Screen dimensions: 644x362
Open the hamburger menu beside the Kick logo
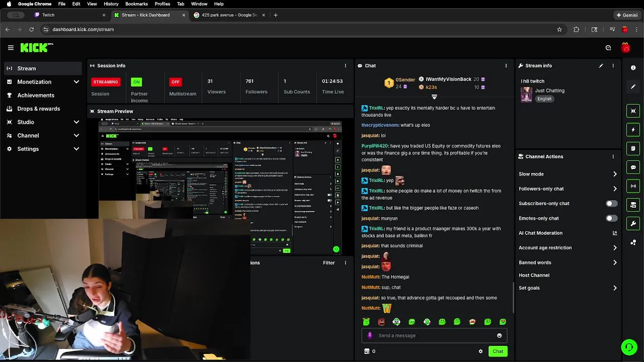(11, 48)
